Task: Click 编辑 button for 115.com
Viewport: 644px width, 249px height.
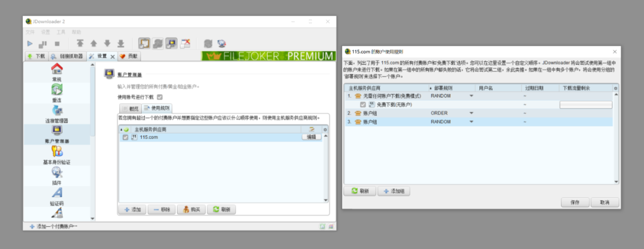Action: (x=312, y=138)
